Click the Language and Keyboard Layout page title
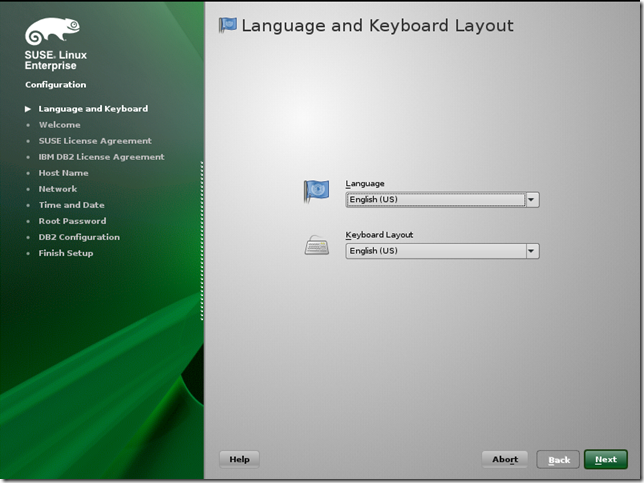This screenshot has width=644, height=483. [x=377, y=26]
